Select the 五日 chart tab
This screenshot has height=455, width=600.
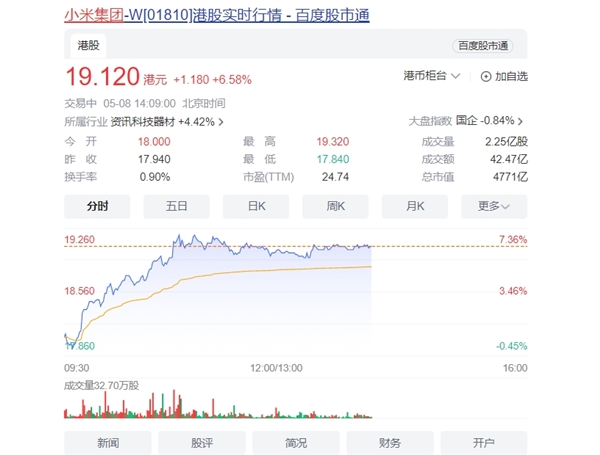click(176, 206)
